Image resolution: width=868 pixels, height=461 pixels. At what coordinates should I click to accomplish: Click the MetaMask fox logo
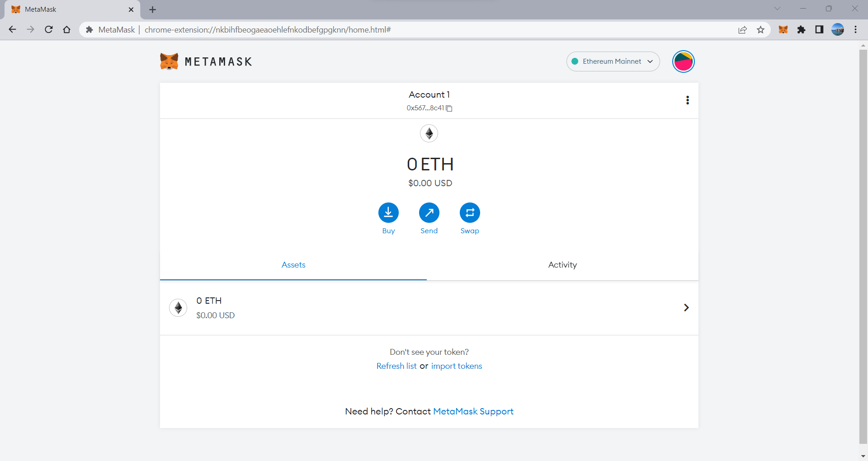coord(169,61)
